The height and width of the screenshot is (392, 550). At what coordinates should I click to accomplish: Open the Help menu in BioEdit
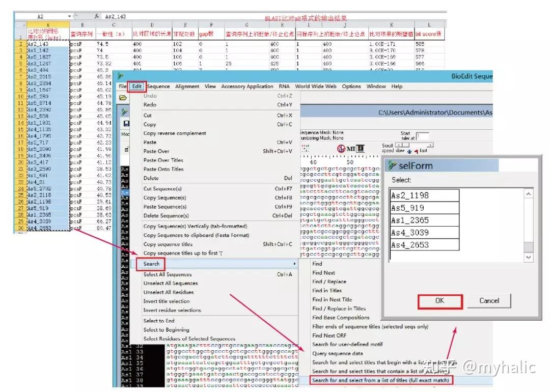397,86
